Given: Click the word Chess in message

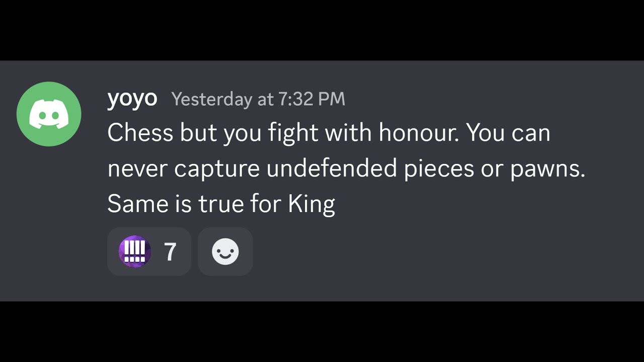Looking at the screenshot, I should [140, 133].
